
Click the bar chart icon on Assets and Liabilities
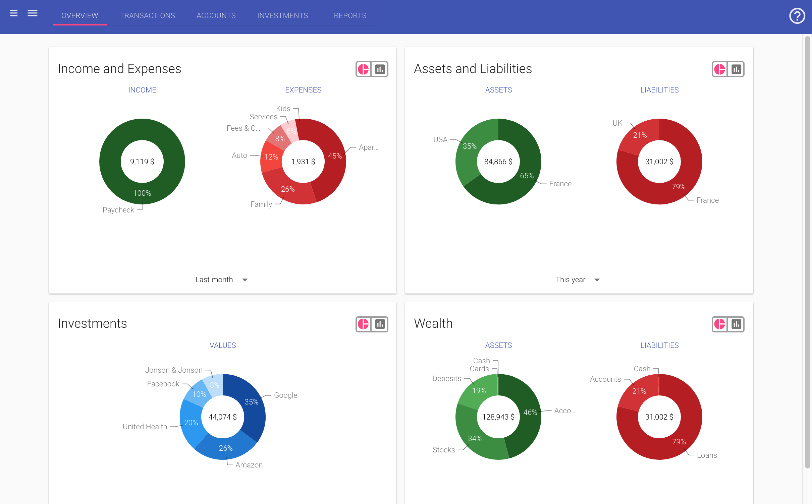pyautogui.click(x=736, y=69)
